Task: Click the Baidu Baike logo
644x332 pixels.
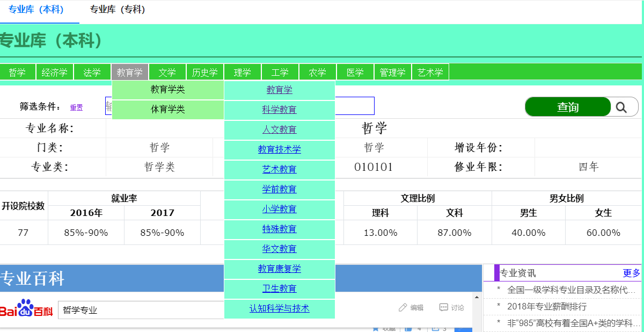Action: [27, 309]
